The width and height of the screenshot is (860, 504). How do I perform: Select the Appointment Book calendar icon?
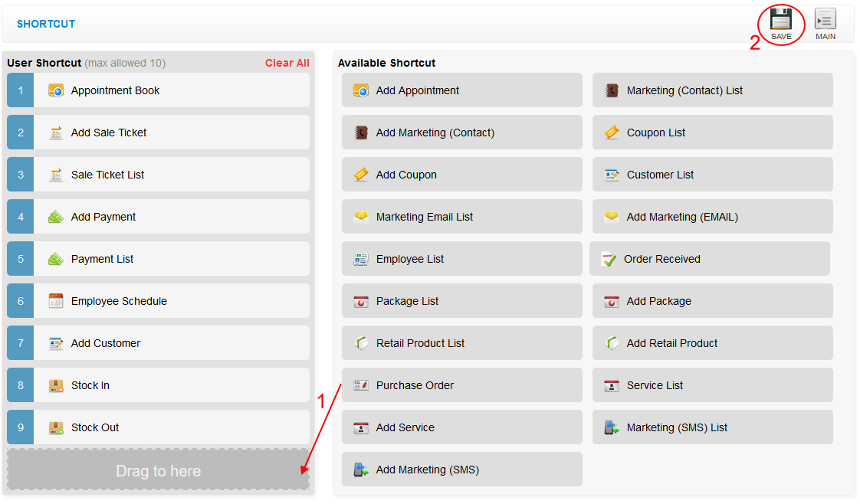point(56,90)
